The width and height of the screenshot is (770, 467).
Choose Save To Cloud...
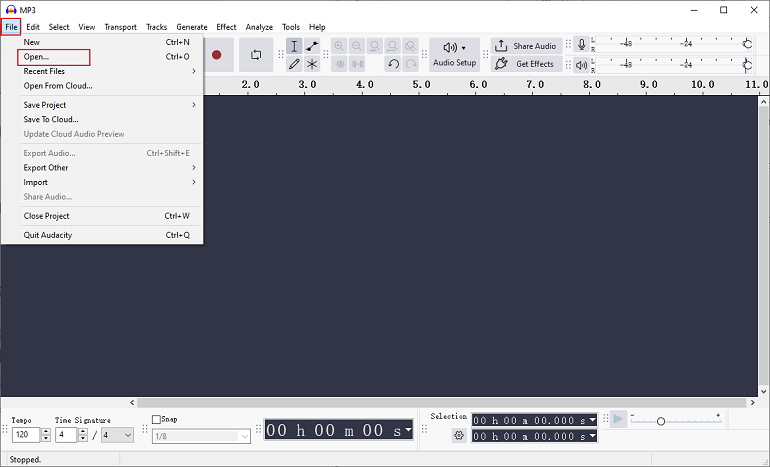tap(103, 119)
